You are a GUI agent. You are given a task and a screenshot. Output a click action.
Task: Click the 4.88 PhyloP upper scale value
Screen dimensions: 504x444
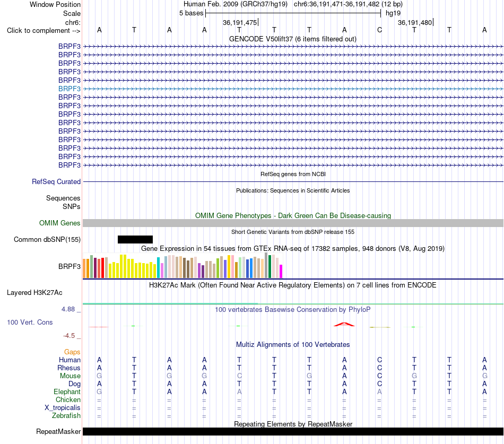68,309
